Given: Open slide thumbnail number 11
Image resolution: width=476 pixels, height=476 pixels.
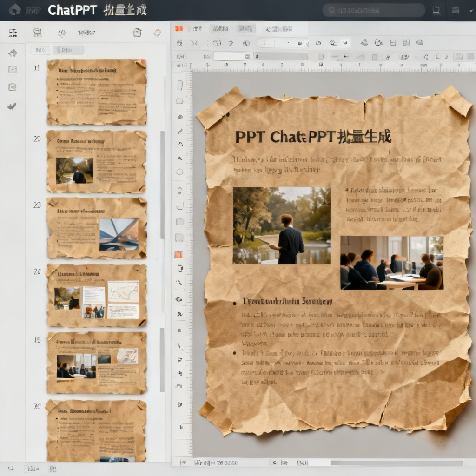Looking at the screenshot, I should click(97, 93).
